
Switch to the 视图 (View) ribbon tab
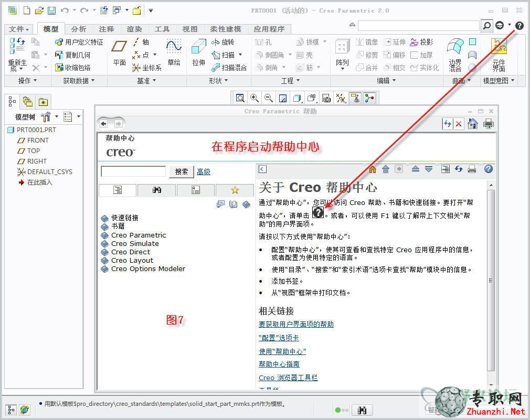(x=189, y=29)
